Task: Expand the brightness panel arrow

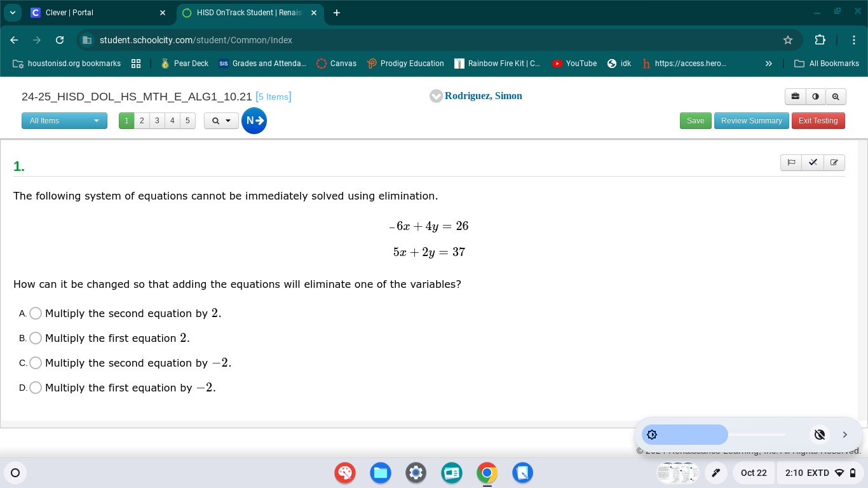Action: 844,435
